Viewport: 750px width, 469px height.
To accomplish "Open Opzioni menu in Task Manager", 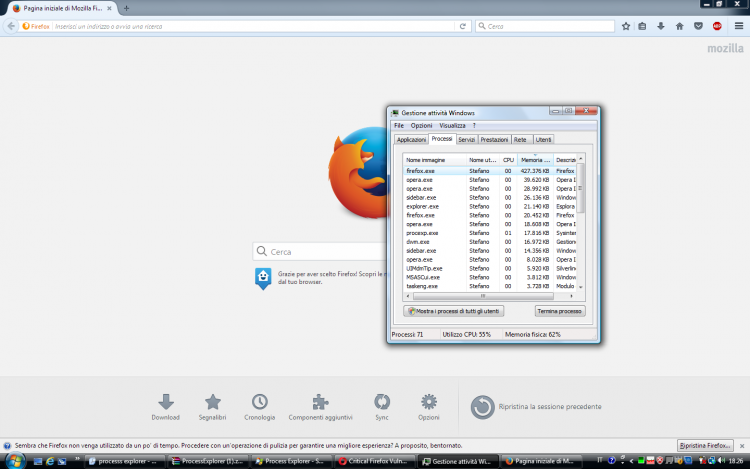I will (x=421, y=126).
